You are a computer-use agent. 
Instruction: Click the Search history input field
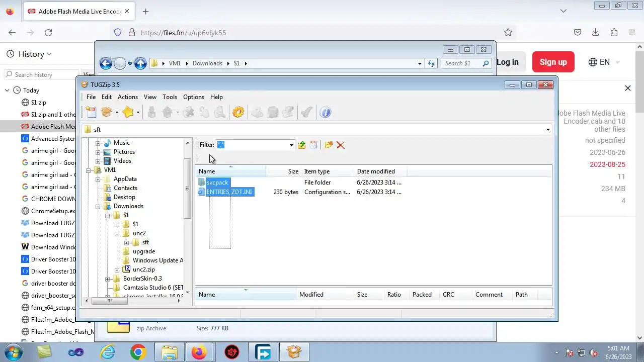tap(41, 74)
